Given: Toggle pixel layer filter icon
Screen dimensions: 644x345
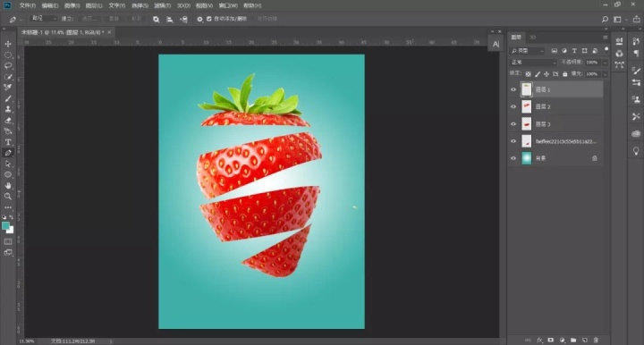Looking at the screenshot, I should pos(554,51).
